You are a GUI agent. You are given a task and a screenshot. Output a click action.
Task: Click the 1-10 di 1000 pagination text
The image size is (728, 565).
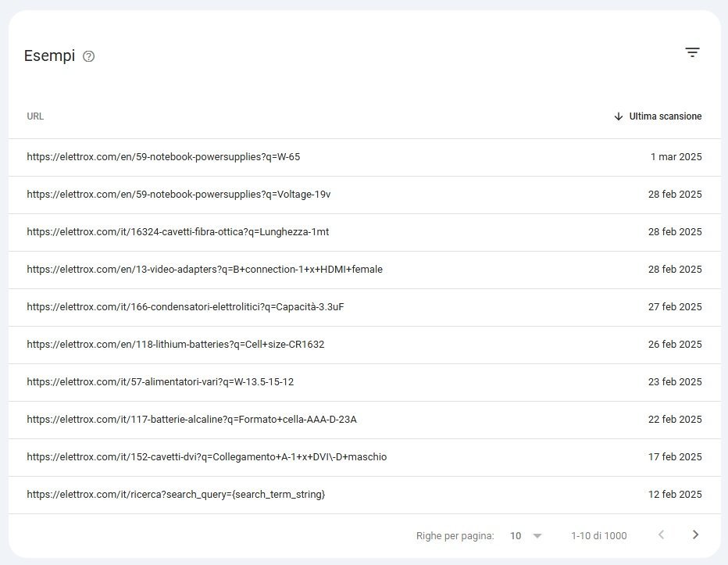pyautogui.click(x=599, y=536)
